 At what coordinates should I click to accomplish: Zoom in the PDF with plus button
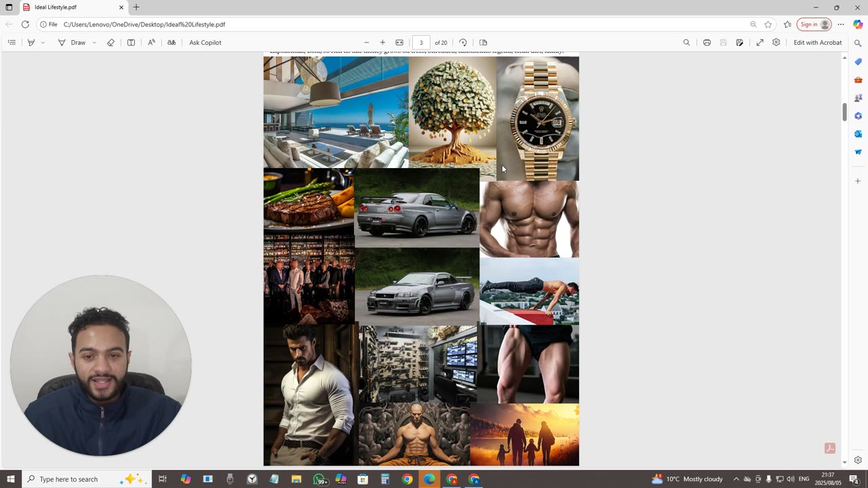(x=382, y=43)
